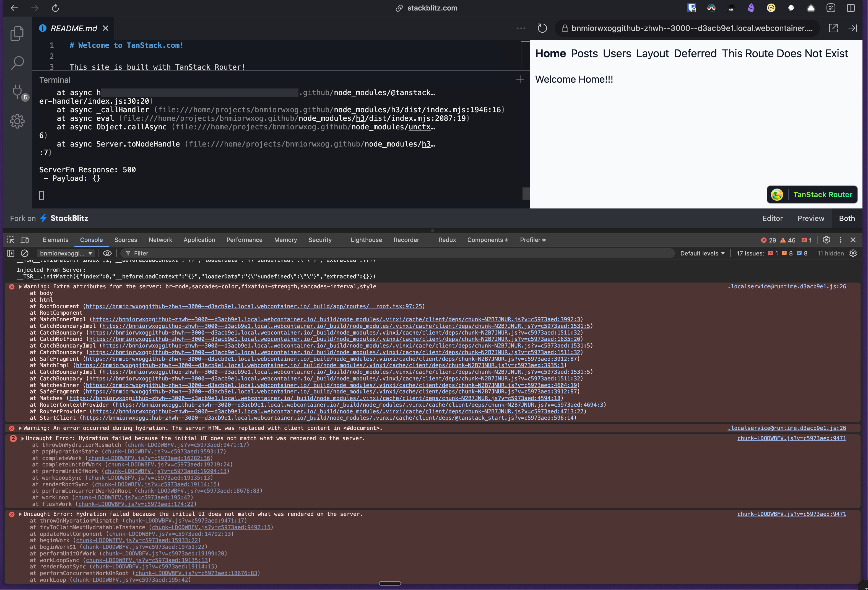This screenshot has width=868, height=590.
Task: Switch StackBlitz view to Editor
Action: (772, 218)
